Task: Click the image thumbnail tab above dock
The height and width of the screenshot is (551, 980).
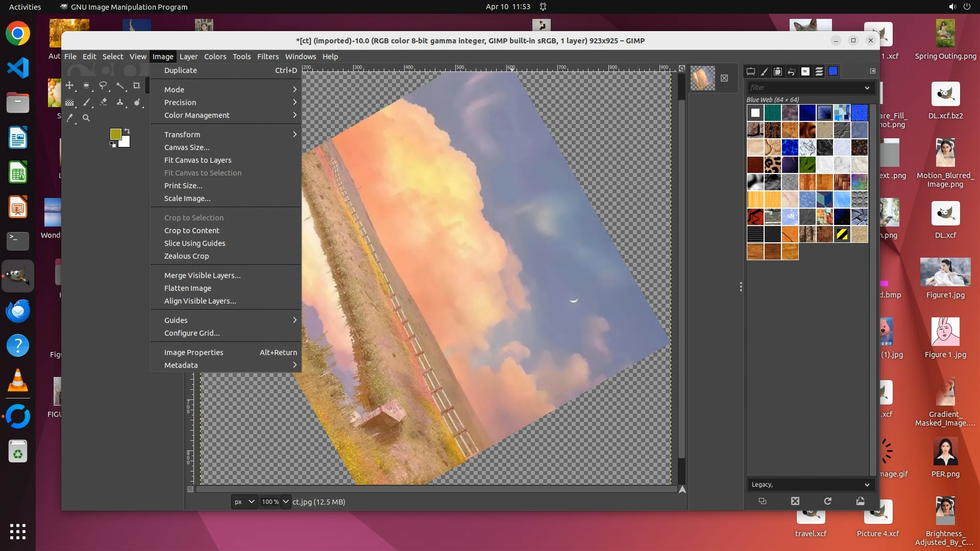Action: [703, 78]
